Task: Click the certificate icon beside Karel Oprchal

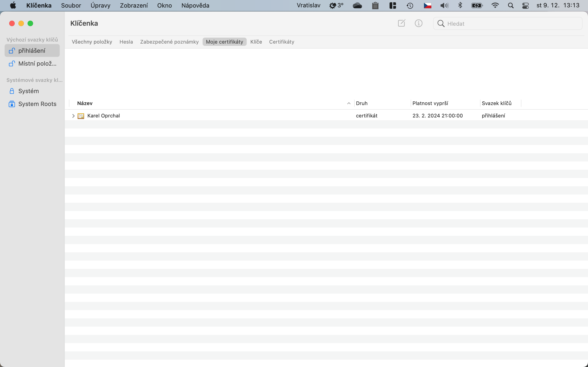Action: [81, 116]
